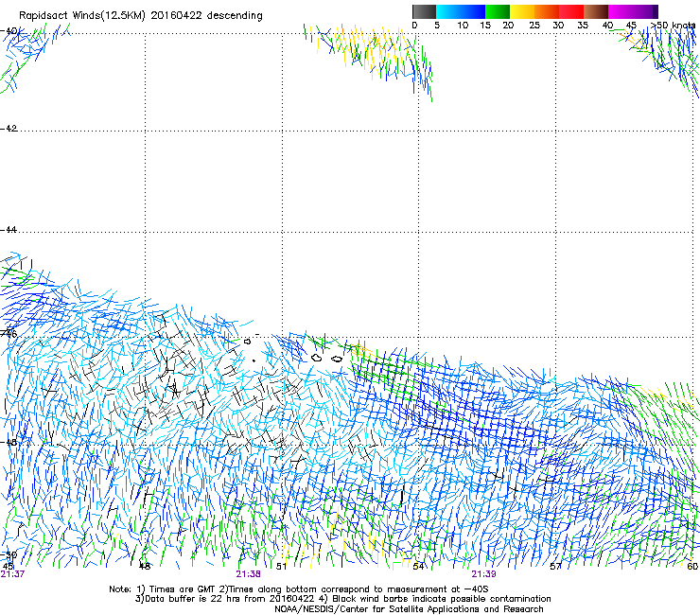Viewport: 700px width, 615px height.
Task: Select the brown 35-40 knots color segment
Action: tap(596, 11)
